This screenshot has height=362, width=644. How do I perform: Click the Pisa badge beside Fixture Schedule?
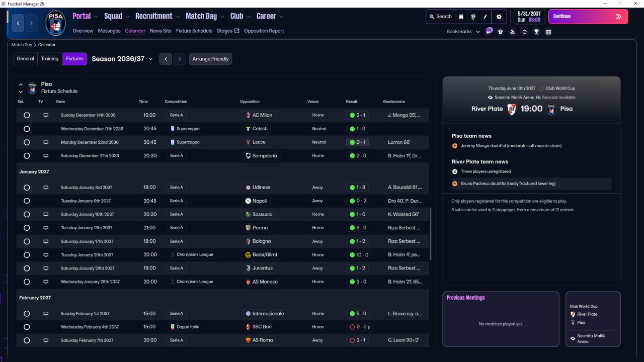point(33,88)
